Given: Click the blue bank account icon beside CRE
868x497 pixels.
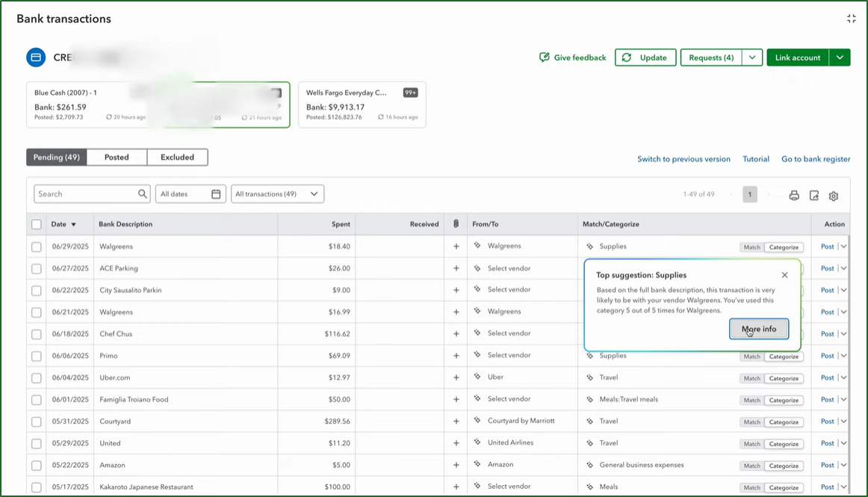Looking at the screenshot, I should [36, 57].
